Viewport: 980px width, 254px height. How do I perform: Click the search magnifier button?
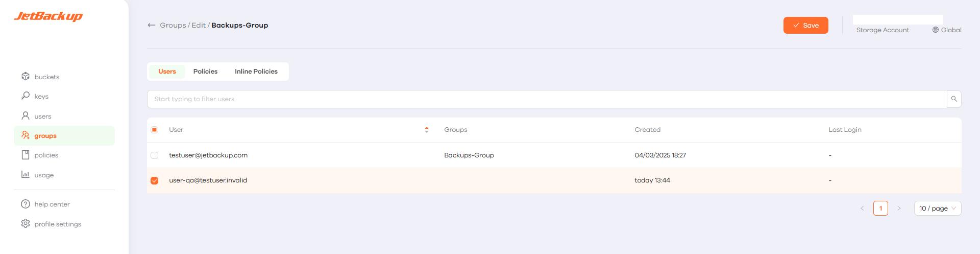tap(954, 99)
